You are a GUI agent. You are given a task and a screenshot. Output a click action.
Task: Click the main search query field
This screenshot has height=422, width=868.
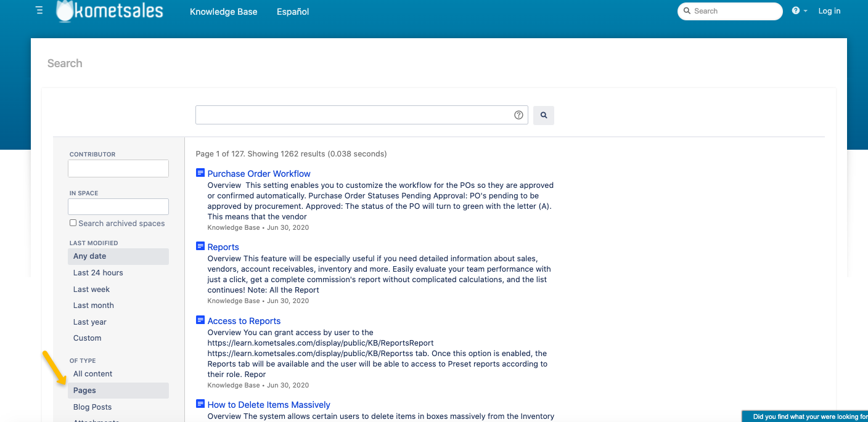tap(362, 115)
